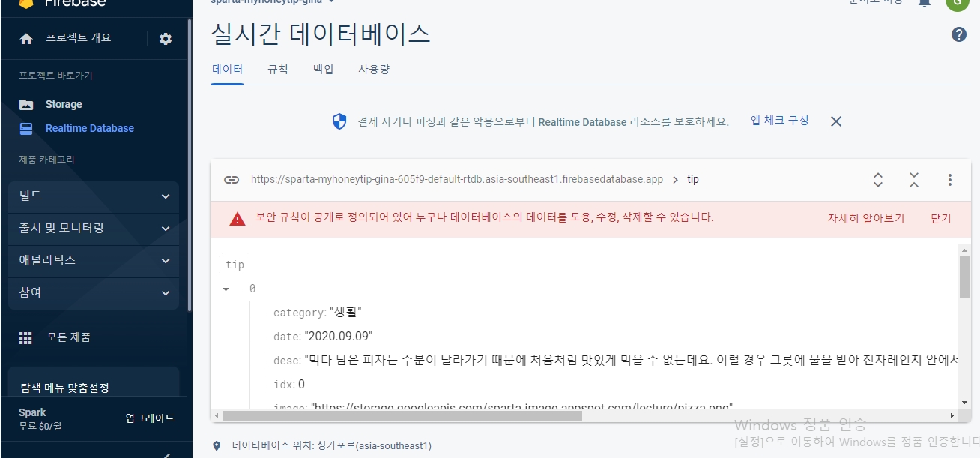This screenshot has height=458, width=980.
Task: Open the database three-dot more menu
Action: 950,180
